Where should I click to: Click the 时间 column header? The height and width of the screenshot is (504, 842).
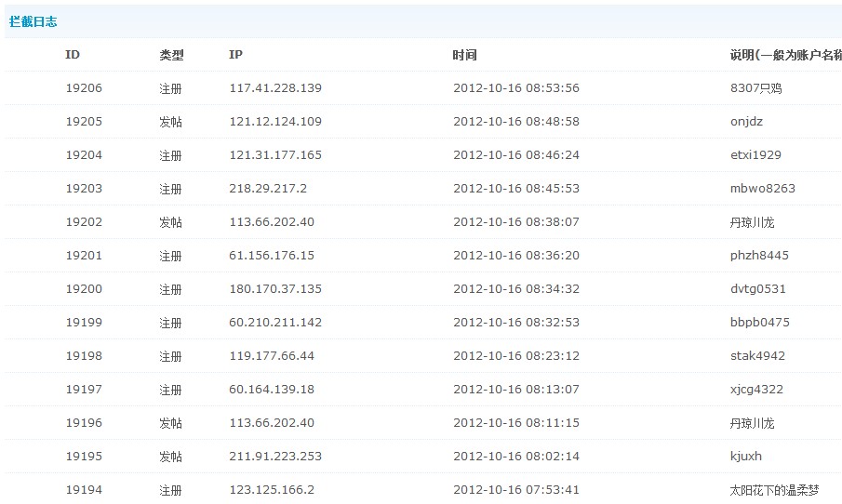pos(464,55)
